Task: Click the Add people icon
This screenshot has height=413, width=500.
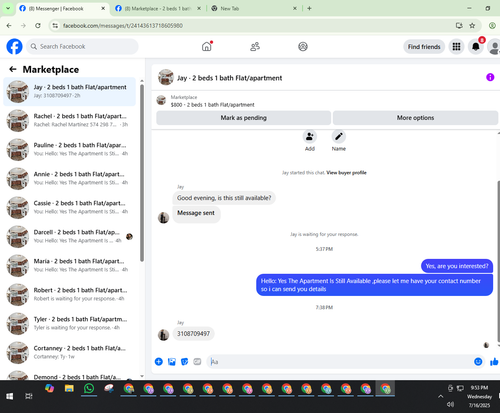Action: (310, 136)
